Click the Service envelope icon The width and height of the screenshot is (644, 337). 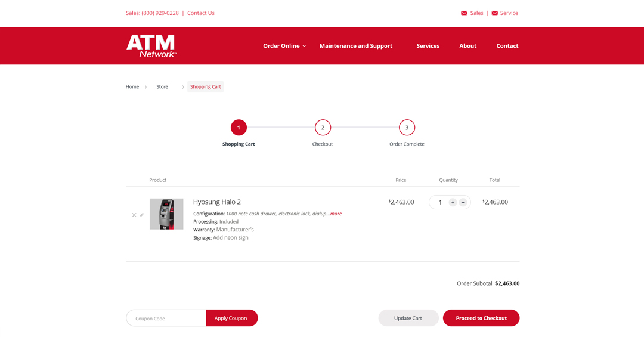495,13
